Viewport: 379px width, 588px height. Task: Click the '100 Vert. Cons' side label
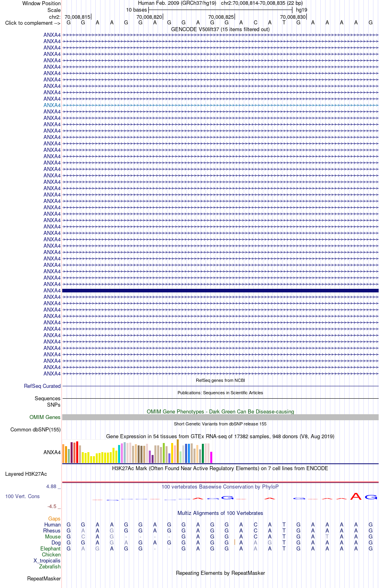tap(22, 496)
